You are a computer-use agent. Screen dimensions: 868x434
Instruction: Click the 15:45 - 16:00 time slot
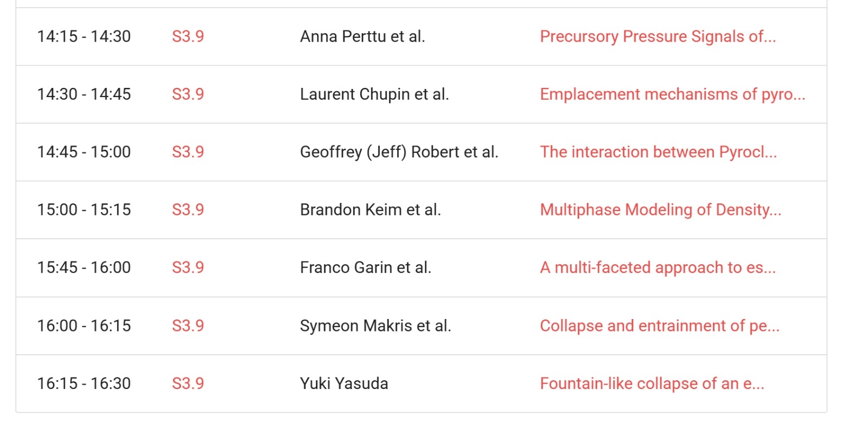tap(84, 267)
